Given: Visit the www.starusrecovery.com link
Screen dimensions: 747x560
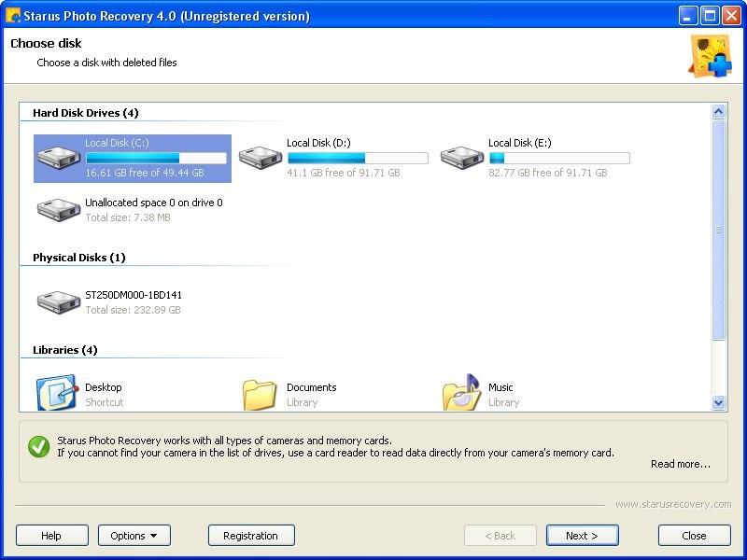Looking at the screenshot, I should pyautogui.click(x=673, y=504).
